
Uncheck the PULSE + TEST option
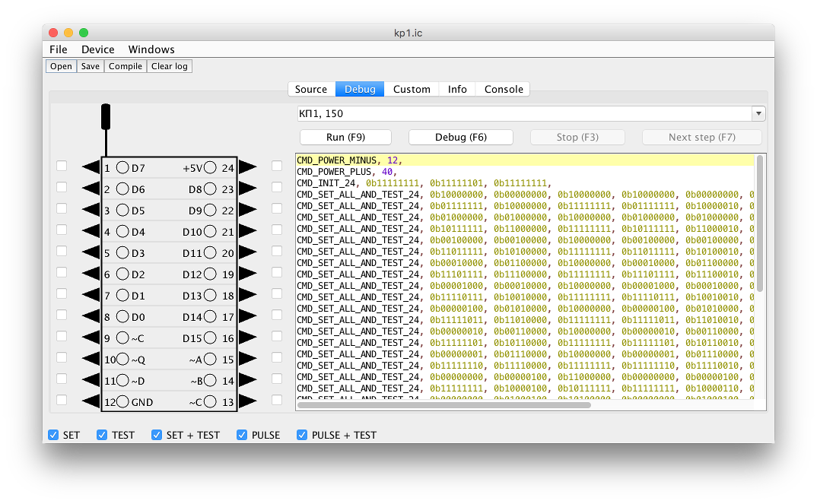click(x=302, y=435)
